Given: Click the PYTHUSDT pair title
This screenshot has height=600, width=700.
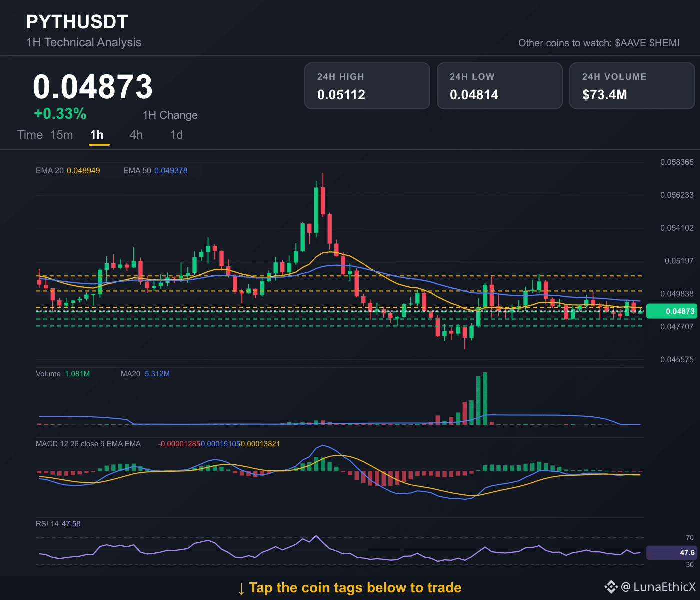Looking at the screenshot, I should [x=77, y=22].
